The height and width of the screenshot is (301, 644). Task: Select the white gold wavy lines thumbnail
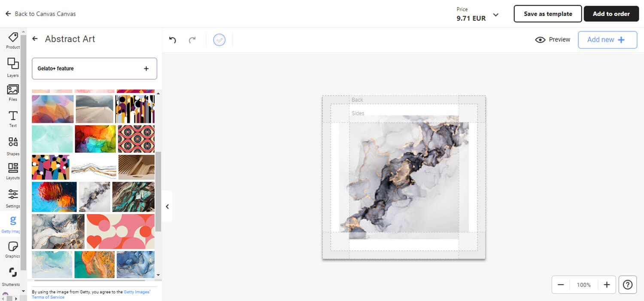click(x=94, y=167)
